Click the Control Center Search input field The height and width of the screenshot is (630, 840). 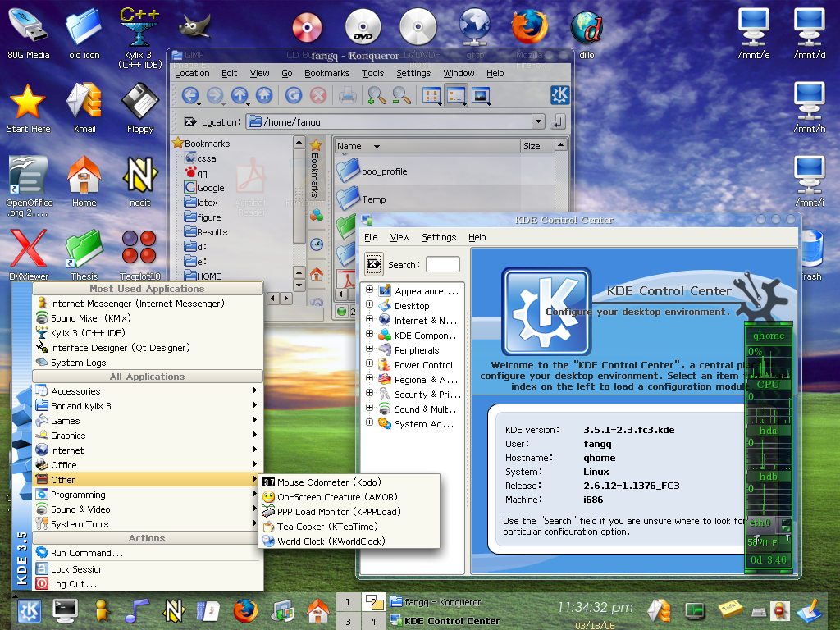[x=442, y=264]
